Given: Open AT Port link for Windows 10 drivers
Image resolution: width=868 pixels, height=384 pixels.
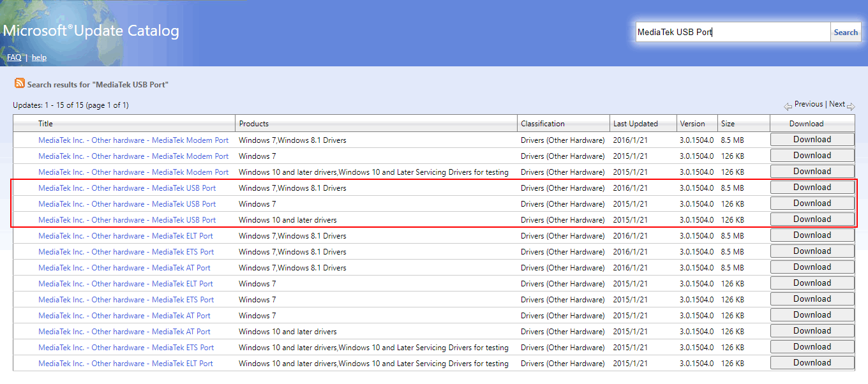Looking at the screenshot, I should tap(124, 332).
